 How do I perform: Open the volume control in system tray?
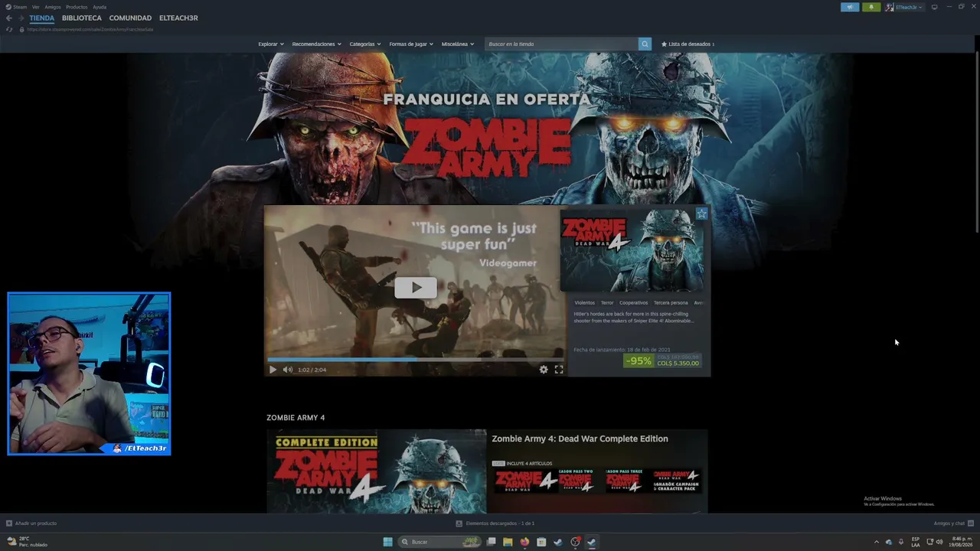point(939,542)
